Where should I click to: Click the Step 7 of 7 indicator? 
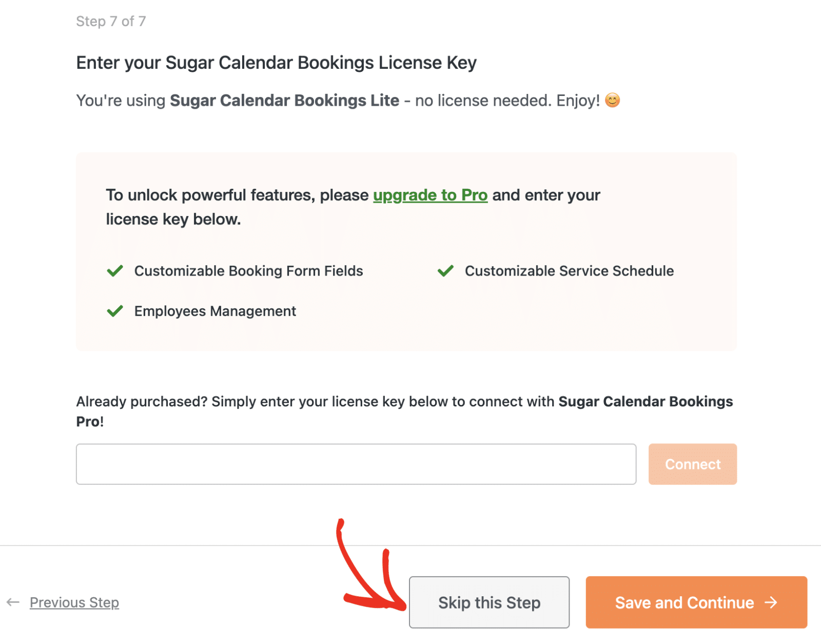coord(111,21)
